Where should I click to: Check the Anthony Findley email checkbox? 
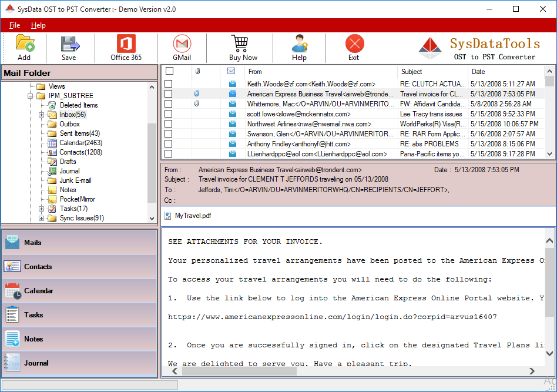coord(169,143)
